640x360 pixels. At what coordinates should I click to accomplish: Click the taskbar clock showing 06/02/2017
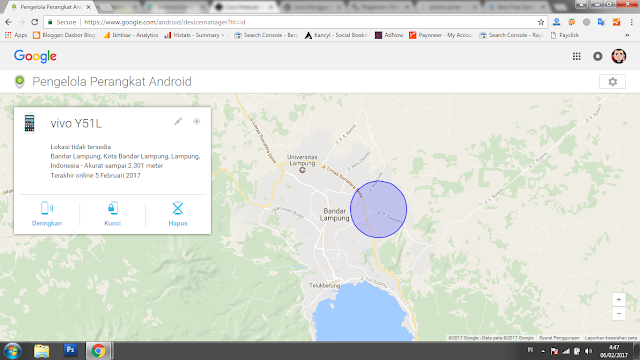click(614, 351)
